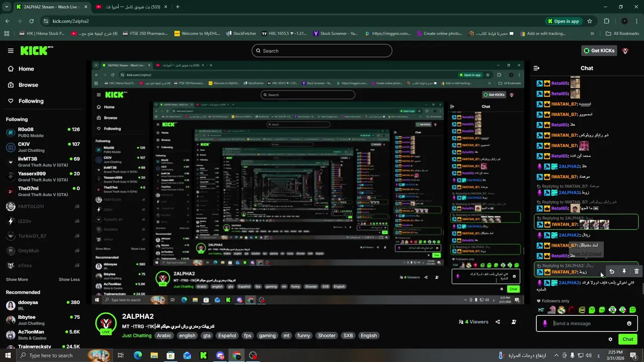Image resolution: width=644 pixels, height=362 pixels.
Task: Click the reply arrow on hovered message
Action: point(612,271)
